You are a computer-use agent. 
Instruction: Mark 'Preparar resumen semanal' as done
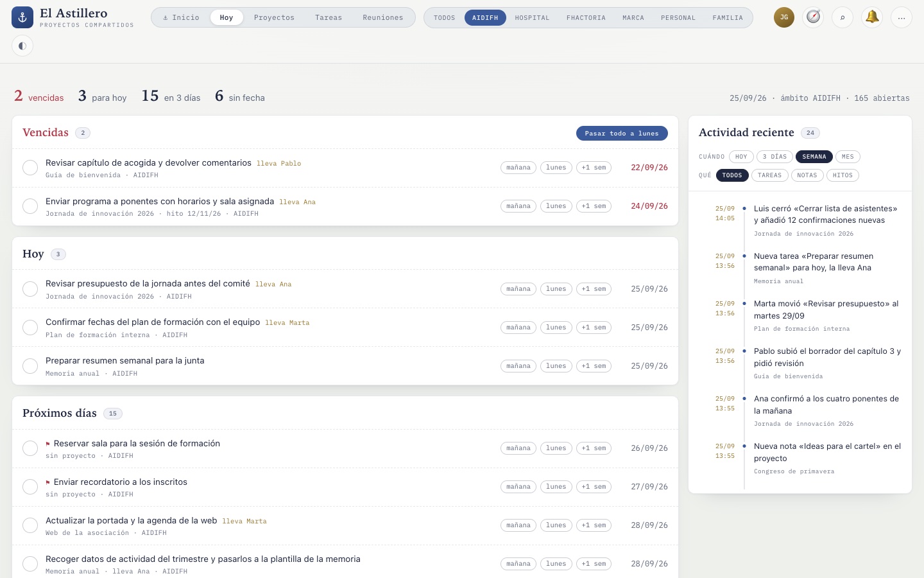(x=30, y=366)
